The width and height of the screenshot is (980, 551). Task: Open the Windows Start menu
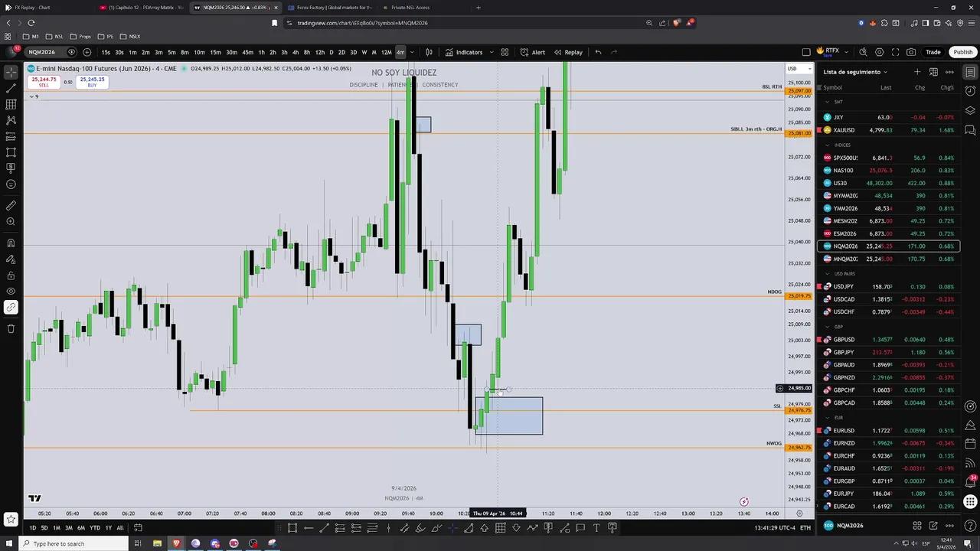pyautogui.click(x=9, y=543)
